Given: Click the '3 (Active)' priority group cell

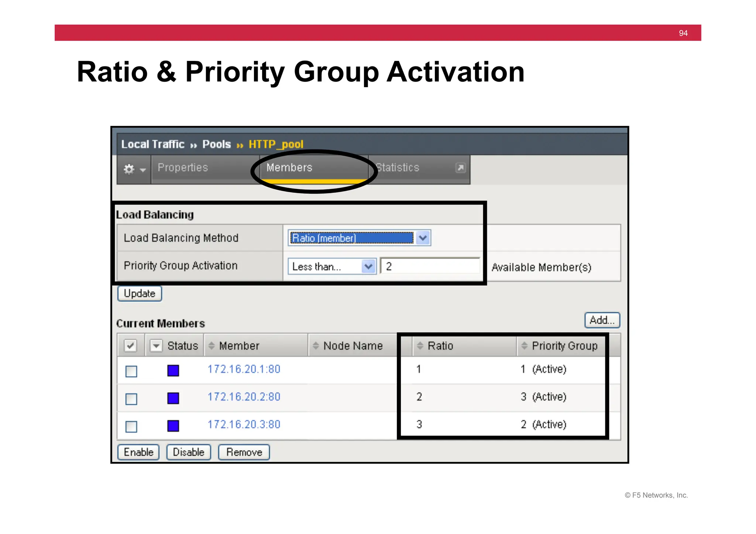Looking at the screenshot, I should pyautogui.click(x=543, y=397).
